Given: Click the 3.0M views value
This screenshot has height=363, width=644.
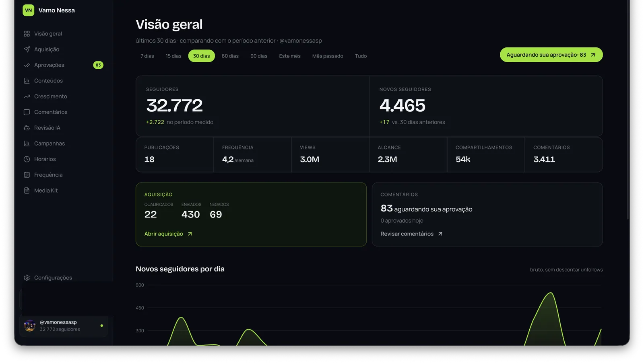Looking at the screenshot, I should 310,160.
